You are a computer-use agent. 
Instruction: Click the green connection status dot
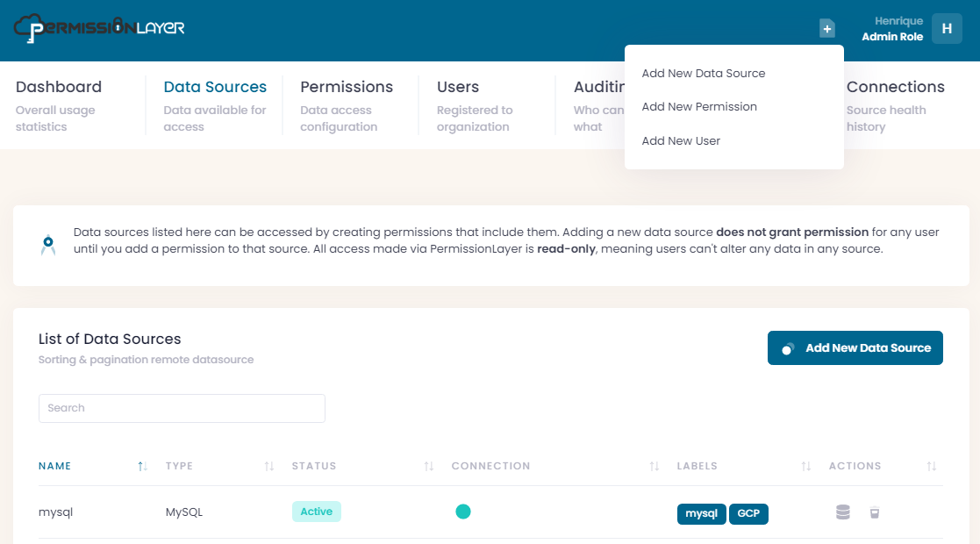(463, 512)
